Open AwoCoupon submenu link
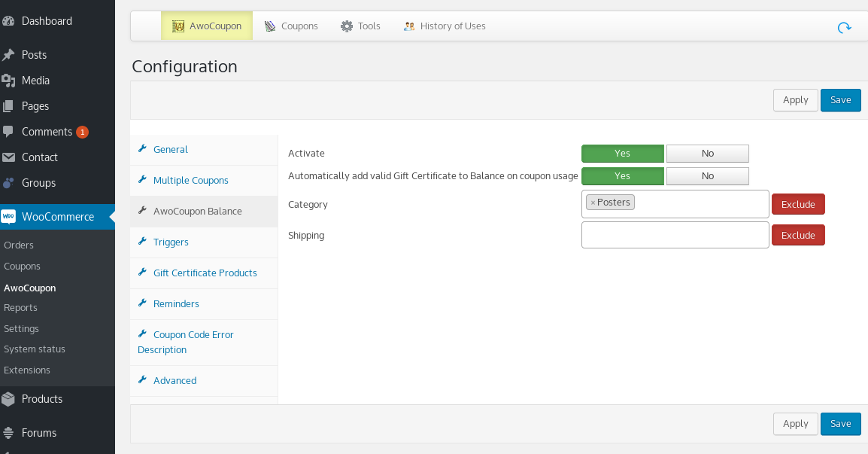868x454 pixels. [30, 288]
